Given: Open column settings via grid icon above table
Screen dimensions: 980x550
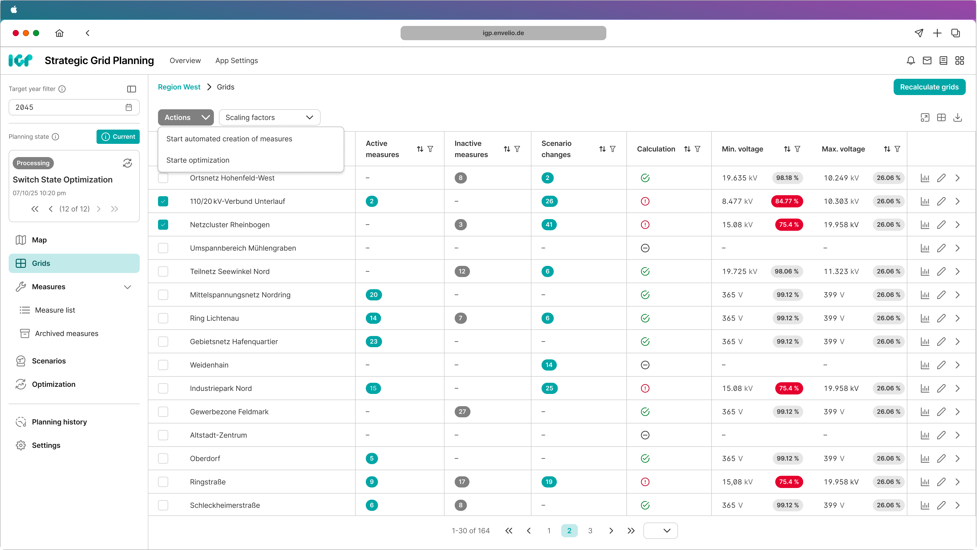Looking at the screenshot, I should coord(942,118).
